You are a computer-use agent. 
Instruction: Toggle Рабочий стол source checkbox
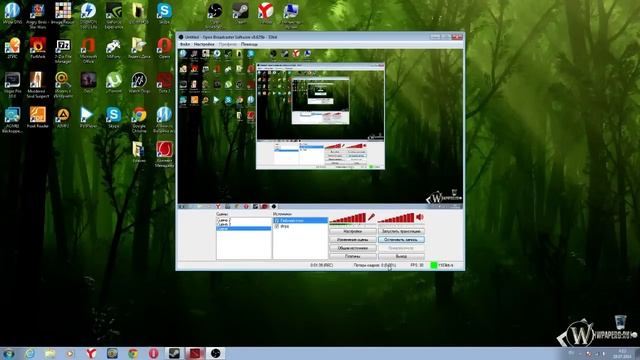pos(277,220)
